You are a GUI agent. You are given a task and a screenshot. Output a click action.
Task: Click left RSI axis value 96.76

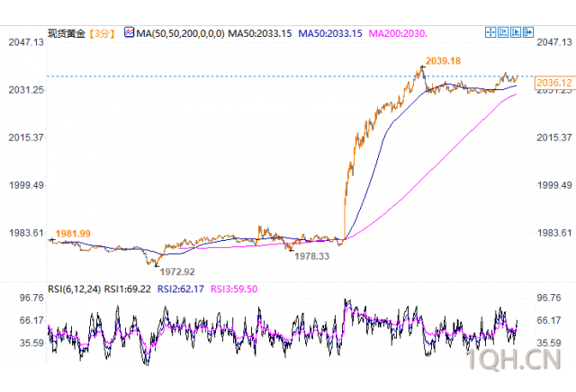(x=31, y=298)
